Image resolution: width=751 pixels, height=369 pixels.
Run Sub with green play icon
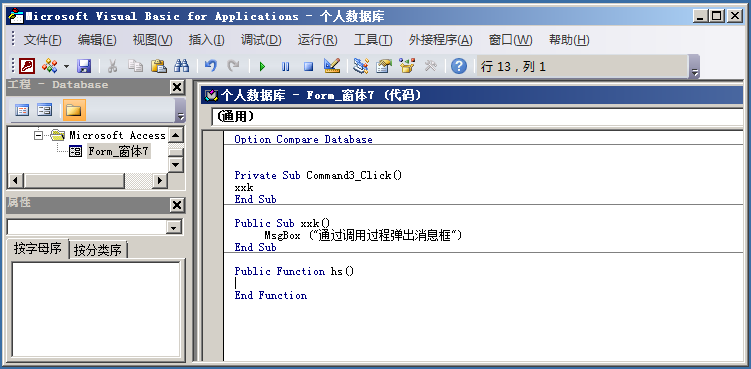tap(262, 66)
